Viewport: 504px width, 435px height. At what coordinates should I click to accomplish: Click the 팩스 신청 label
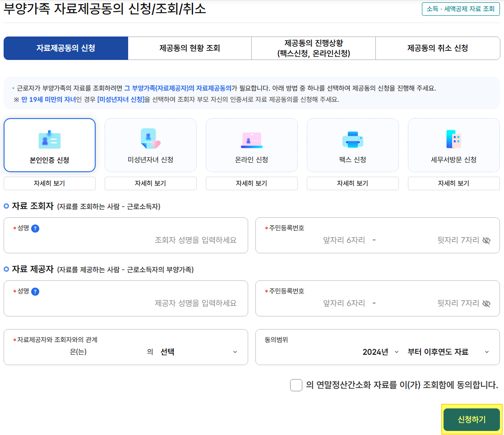(352, 160)
